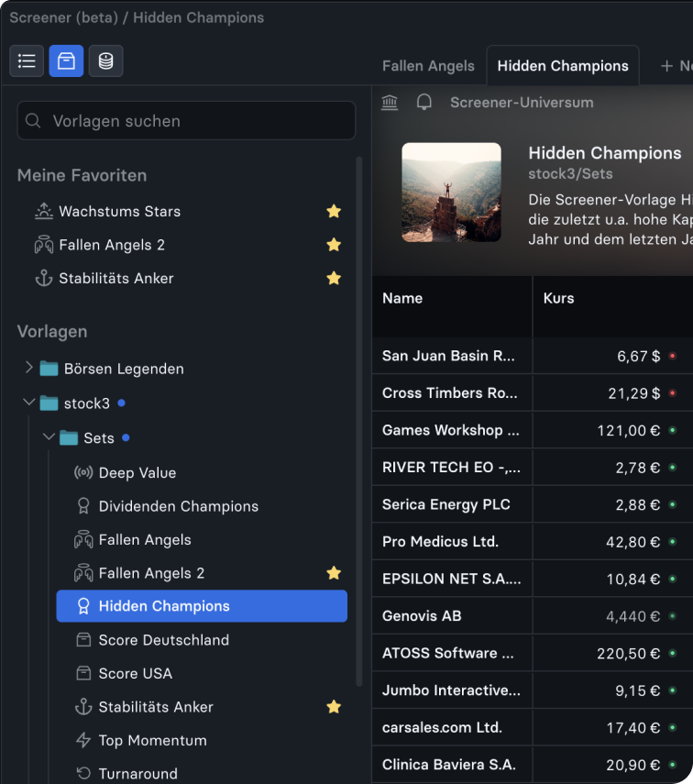This screenshot has height=784, width=693.
Task: Select the templates archive box icon
Action: point(66,61)
